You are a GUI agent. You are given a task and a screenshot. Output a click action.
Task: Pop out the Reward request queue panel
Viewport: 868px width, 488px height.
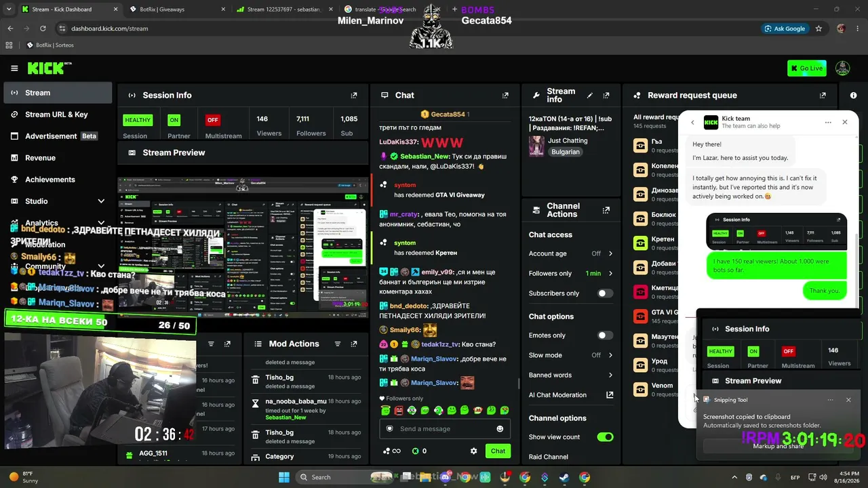tap(823, 96)
